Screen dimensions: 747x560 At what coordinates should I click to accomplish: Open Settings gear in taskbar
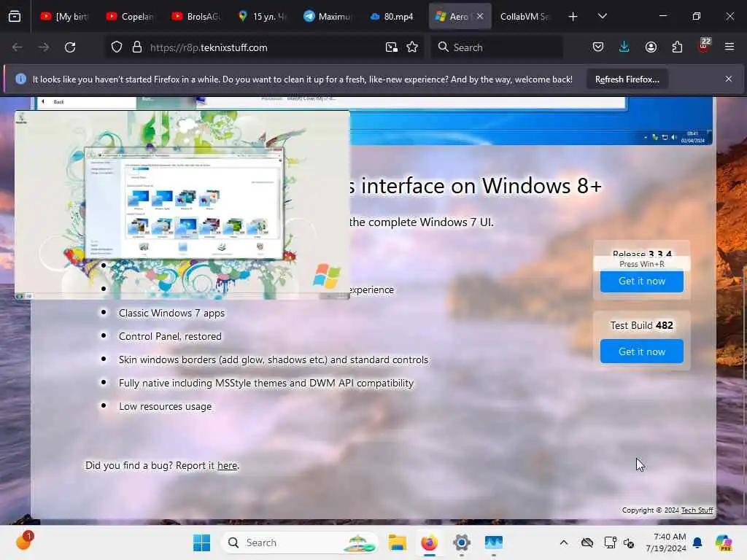462,542
